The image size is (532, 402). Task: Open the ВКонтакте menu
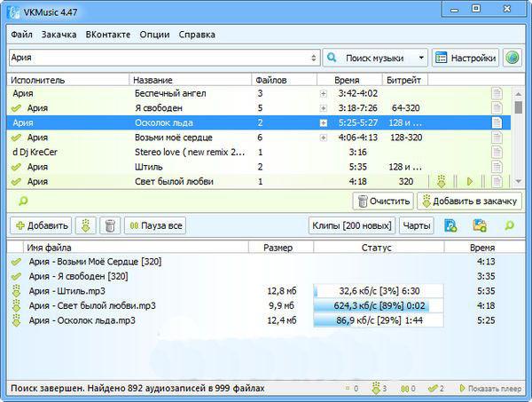[x=108, y=35]
